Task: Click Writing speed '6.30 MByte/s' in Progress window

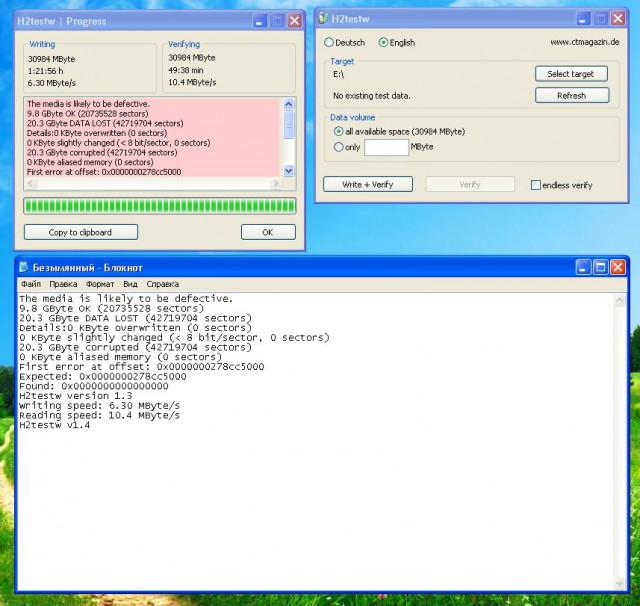Action: [x=52, y=83]
